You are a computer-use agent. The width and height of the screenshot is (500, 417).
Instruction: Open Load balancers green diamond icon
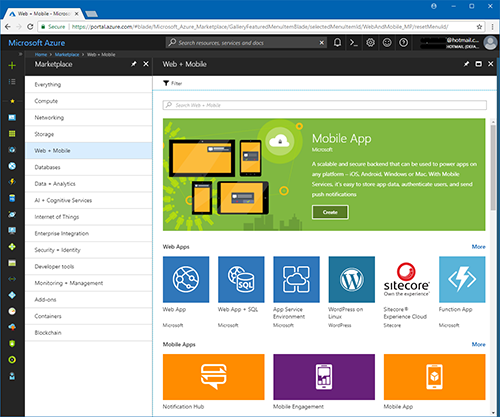click(x=12, y=247)
